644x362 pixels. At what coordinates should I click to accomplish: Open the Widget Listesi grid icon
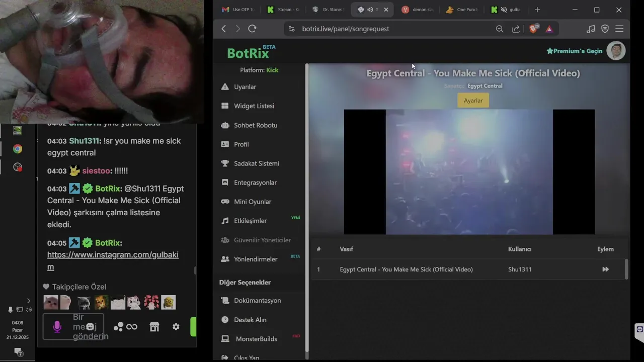point(225,106)
